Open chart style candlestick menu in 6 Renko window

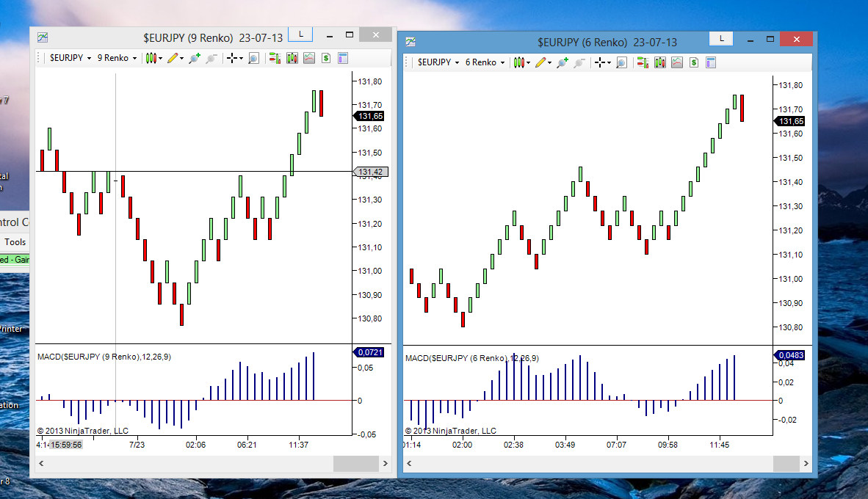pos(519,62)
